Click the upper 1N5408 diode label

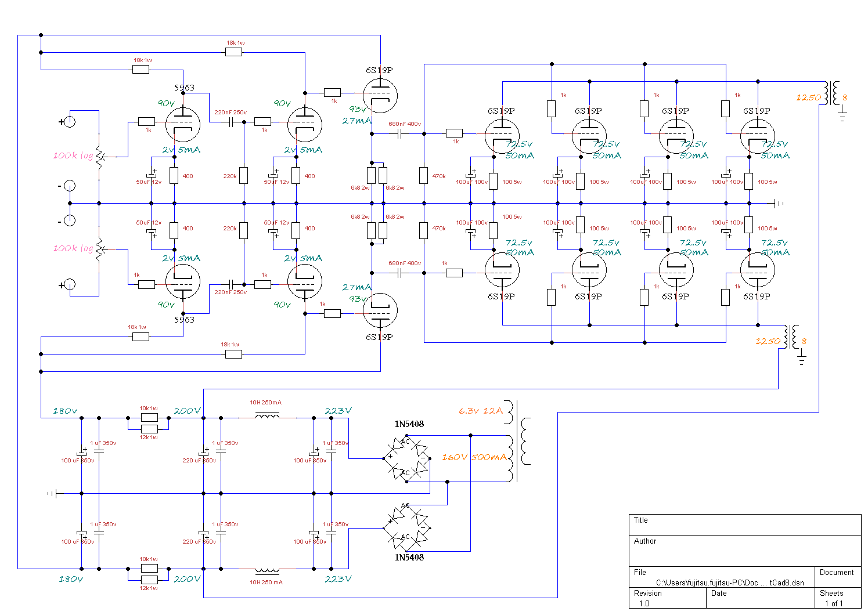pos(409,424)
